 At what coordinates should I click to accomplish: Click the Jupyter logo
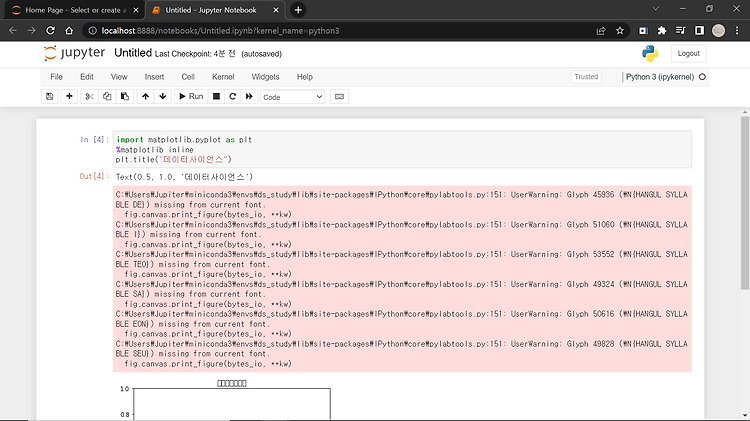[74, 53]
